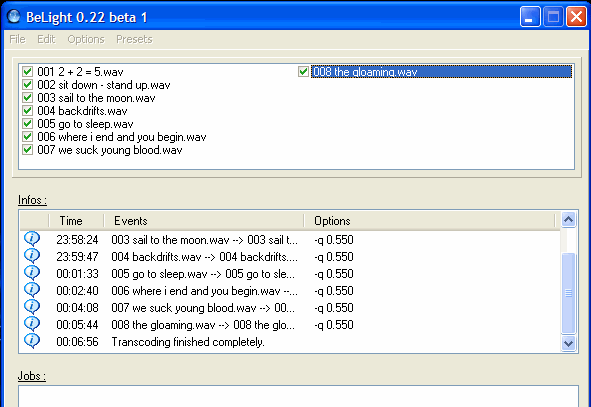Toggle checkbox for 004 backdrifts.wav
This screenshot has height=407, width=591.
28,110
